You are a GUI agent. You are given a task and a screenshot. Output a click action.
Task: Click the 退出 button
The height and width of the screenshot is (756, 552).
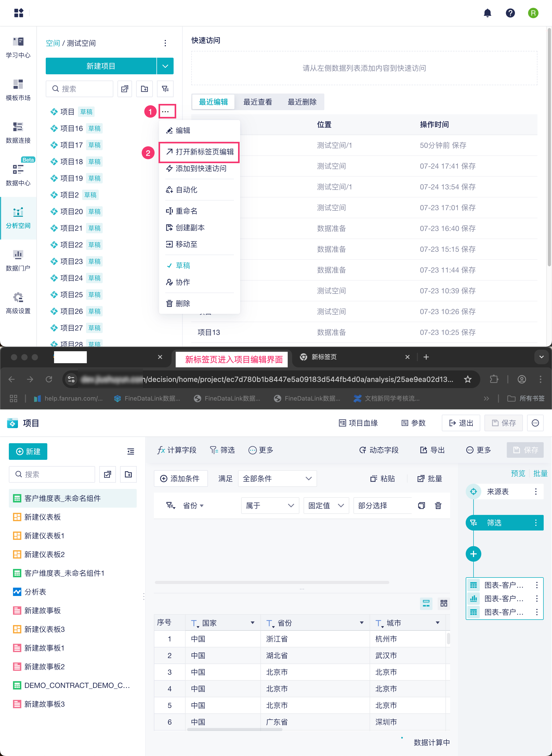click(x=461, y=423)
